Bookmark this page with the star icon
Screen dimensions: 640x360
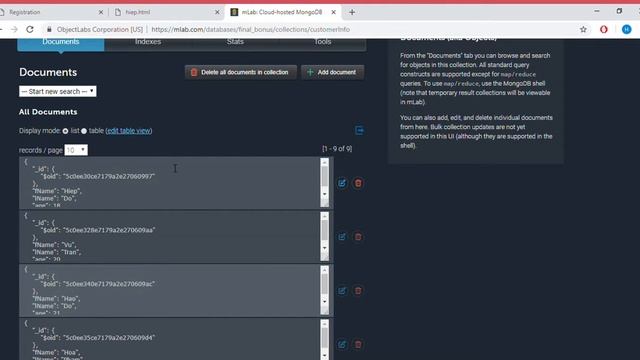click(x=583, y=29)
